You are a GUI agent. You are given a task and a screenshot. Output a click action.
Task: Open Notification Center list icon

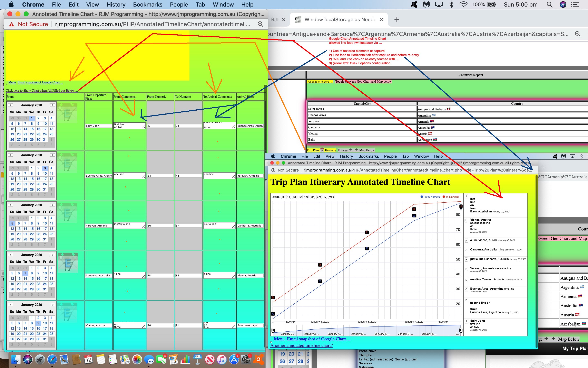(x=575, y=5)
